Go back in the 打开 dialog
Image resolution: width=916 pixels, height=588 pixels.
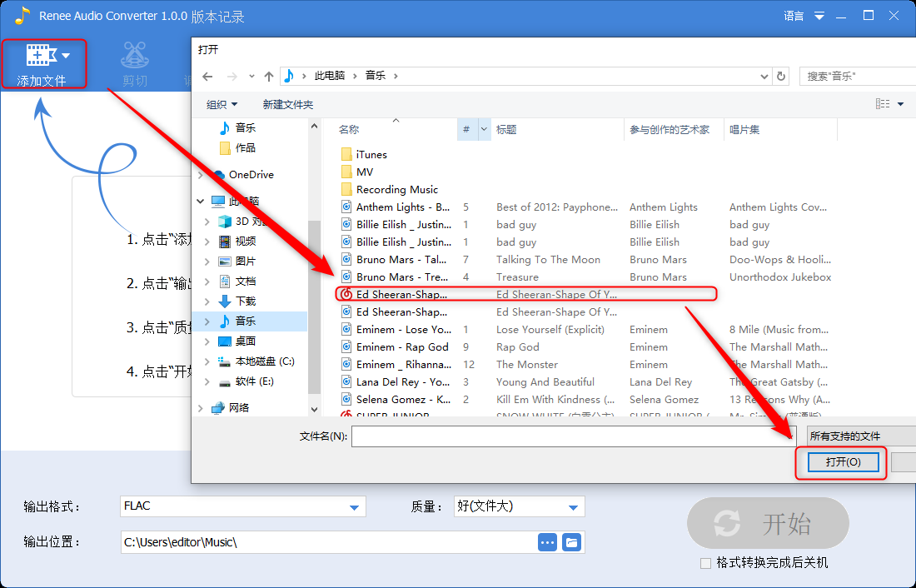207,76
